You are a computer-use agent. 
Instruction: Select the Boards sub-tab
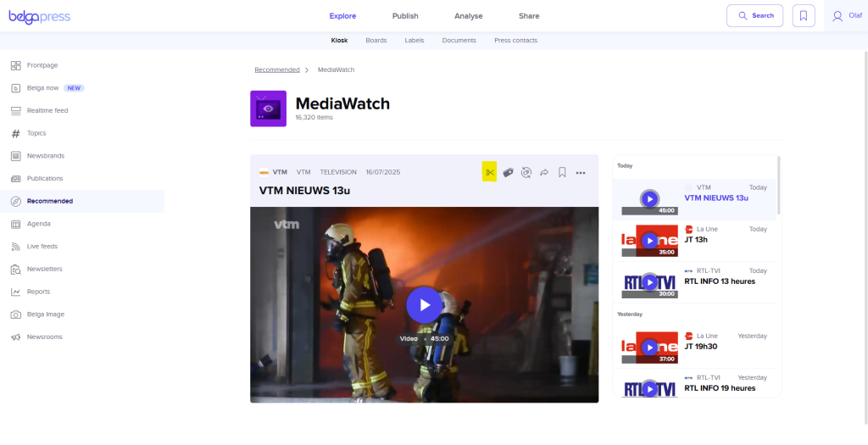(x=376, y=41)
